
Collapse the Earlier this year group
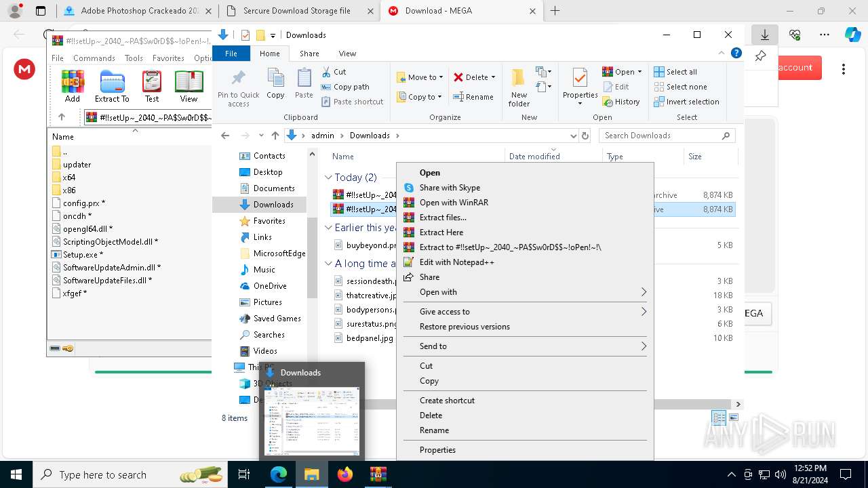pos(328,228)
